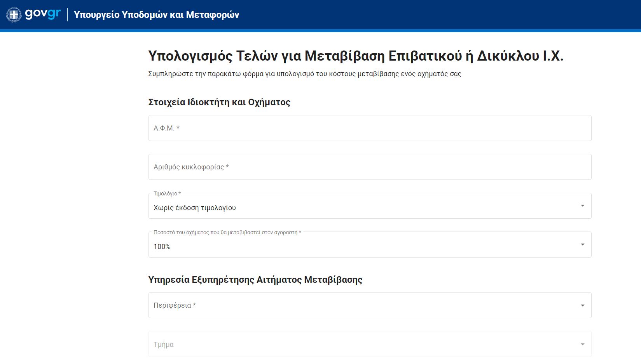Click the arrow icon of the Τιμολόγιο dropdown
The height and width of the screenshot is (364, 641).
582,206
